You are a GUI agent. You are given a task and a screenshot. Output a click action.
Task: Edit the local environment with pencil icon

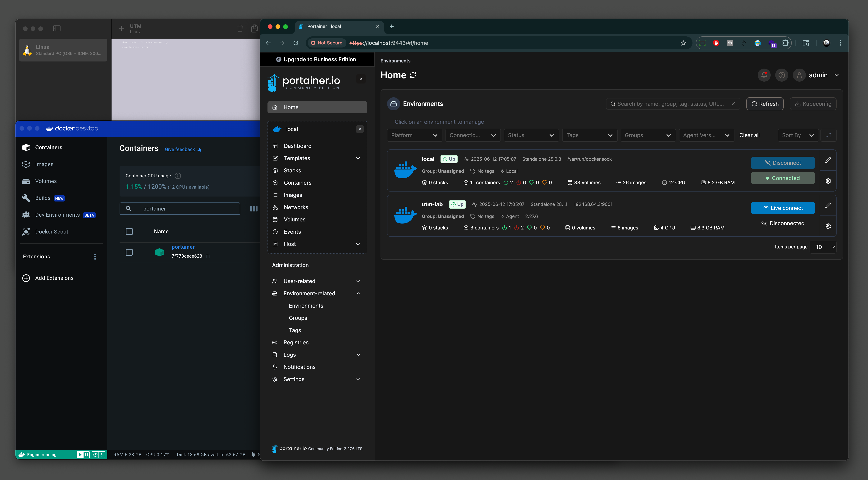pos(828,160)
